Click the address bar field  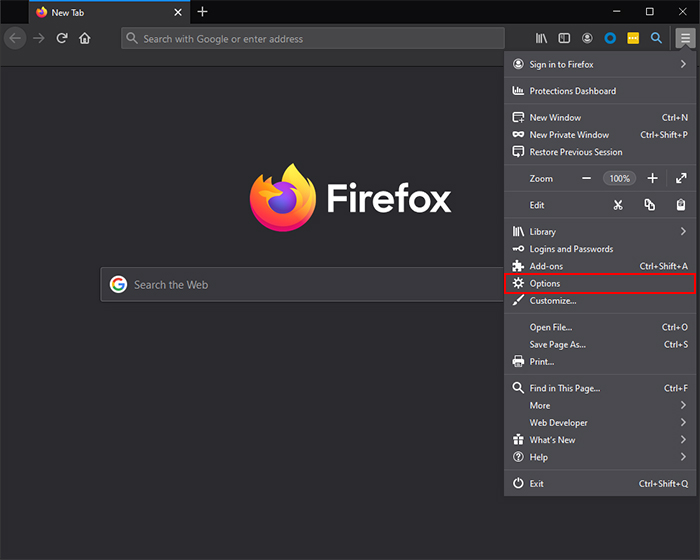[x=313, y=38]
